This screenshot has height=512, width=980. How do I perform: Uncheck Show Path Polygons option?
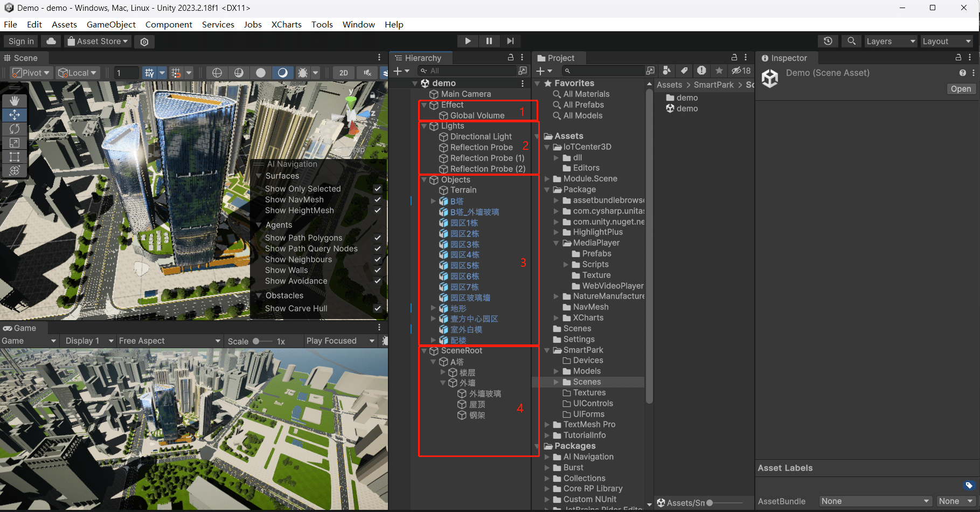(378, 238)
